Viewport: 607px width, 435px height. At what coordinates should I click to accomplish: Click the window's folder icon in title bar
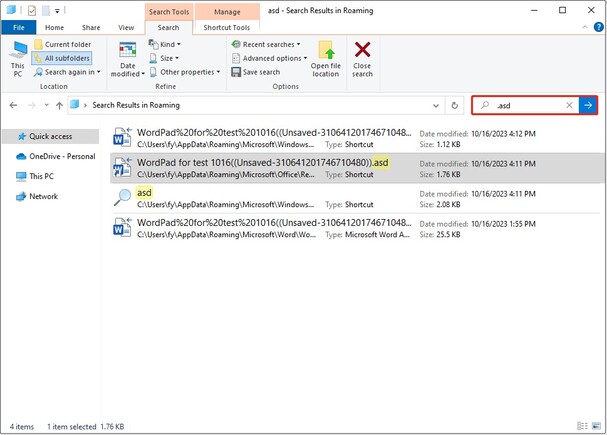coord(11,10)
